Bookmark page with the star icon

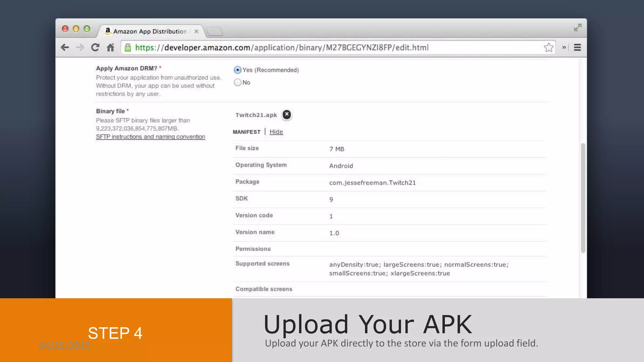(548, 47)
